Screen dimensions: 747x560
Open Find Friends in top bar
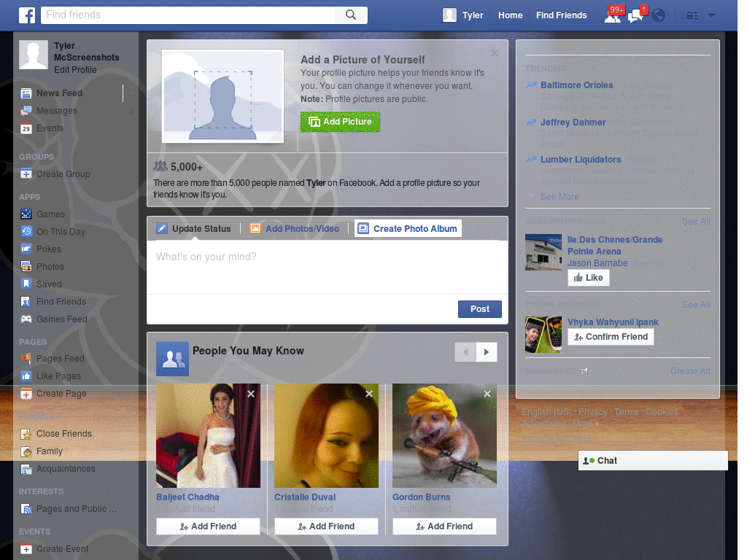pos(561,15)
